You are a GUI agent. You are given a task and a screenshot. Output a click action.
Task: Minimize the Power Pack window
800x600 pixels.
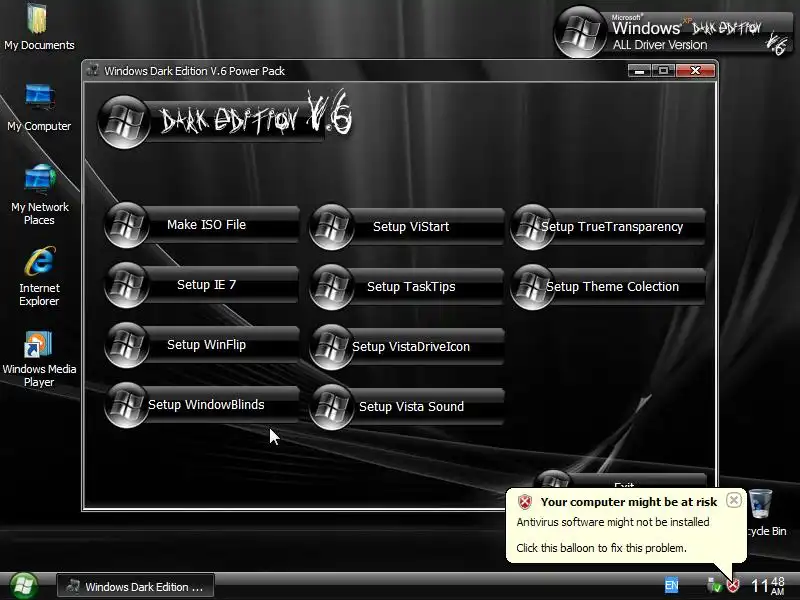[x=639, y=70]
